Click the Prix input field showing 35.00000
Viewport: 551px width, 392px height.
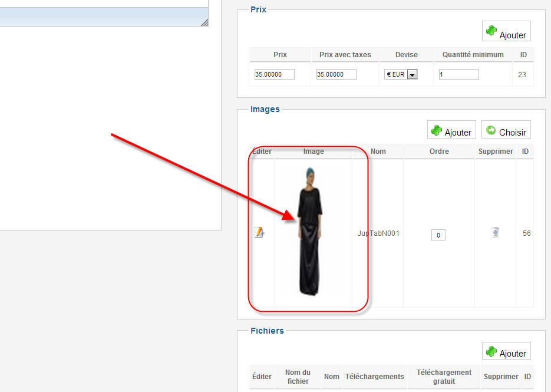pyautogui.click(x=275, y=74)
